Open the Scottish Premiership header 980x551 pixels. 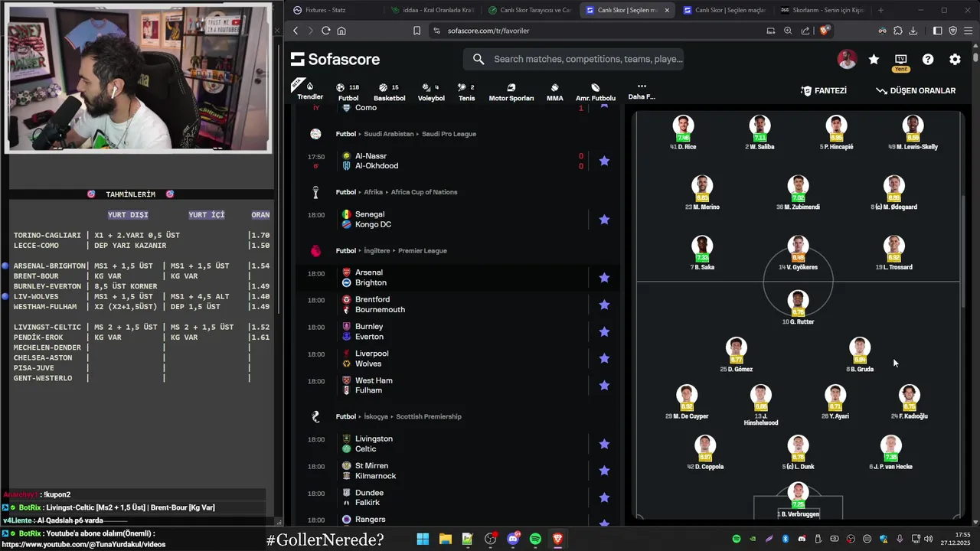tap(428, 416)
